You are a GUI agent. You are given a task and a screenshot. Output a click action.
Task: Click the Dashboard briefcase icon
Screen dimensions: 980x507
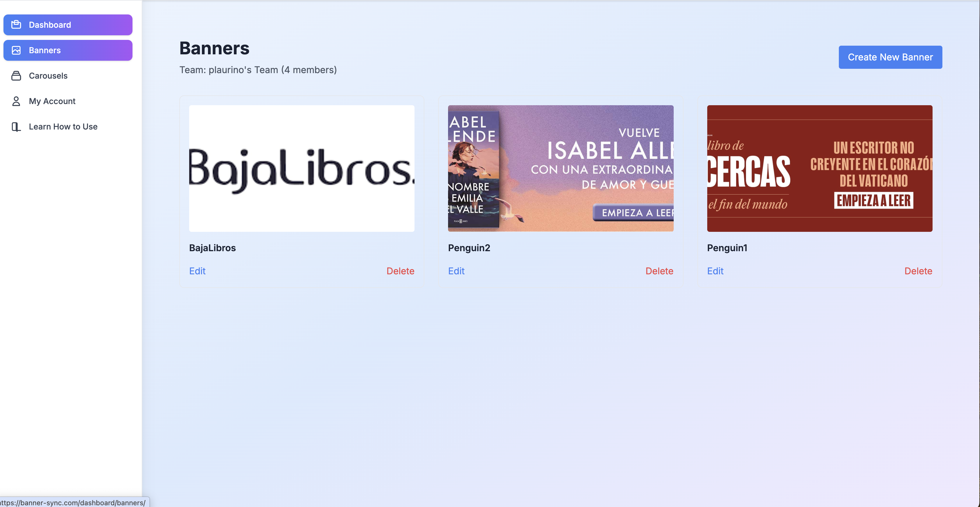(x=16, y=25)
